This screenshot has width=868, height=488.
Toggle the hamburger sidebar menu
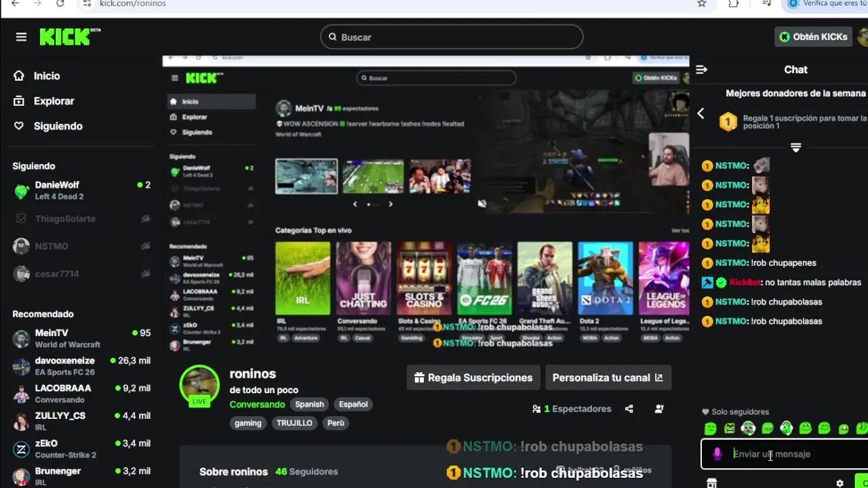click(x=21, y=37)
